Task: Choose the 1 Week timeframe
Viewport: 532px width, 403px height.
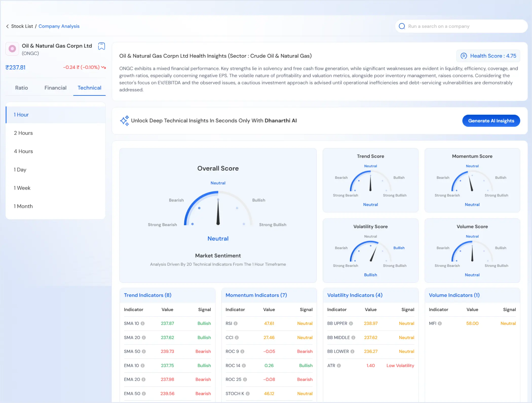Action: point(55,188)
